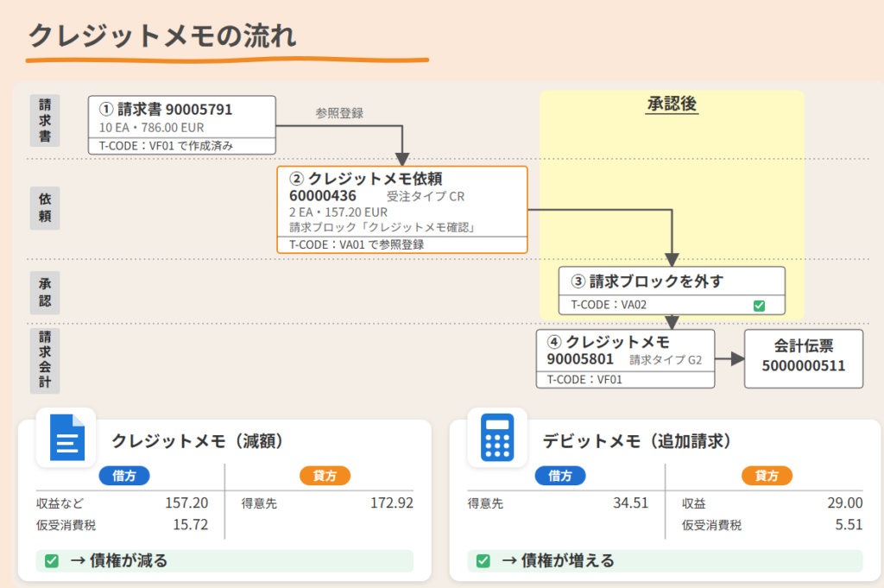Select the ④ クレジットメモ step heading
The height and width of the screenshot is (588, 884).
(609, 342)
